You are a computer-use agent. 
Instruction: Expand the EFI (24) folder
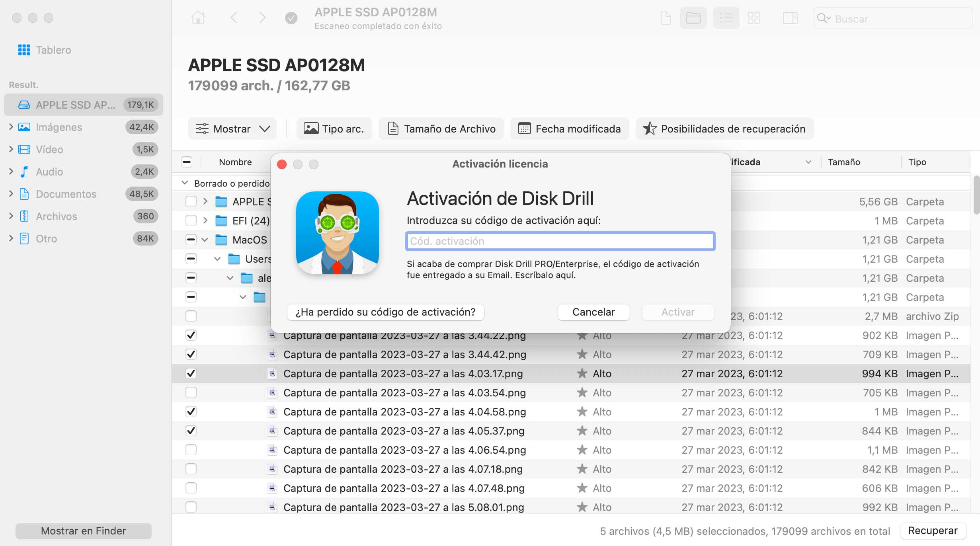tap(205, 220)
